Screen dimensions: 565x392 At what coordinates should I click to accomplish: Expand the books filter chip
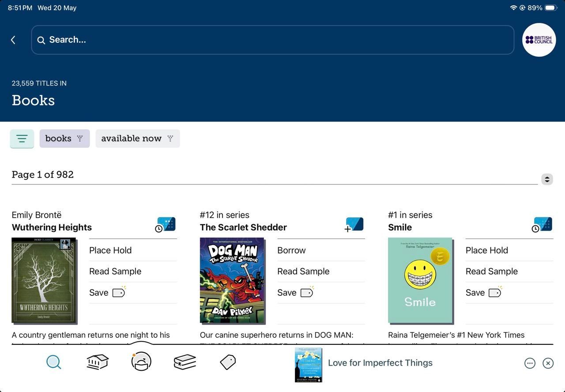coord(64,138)
